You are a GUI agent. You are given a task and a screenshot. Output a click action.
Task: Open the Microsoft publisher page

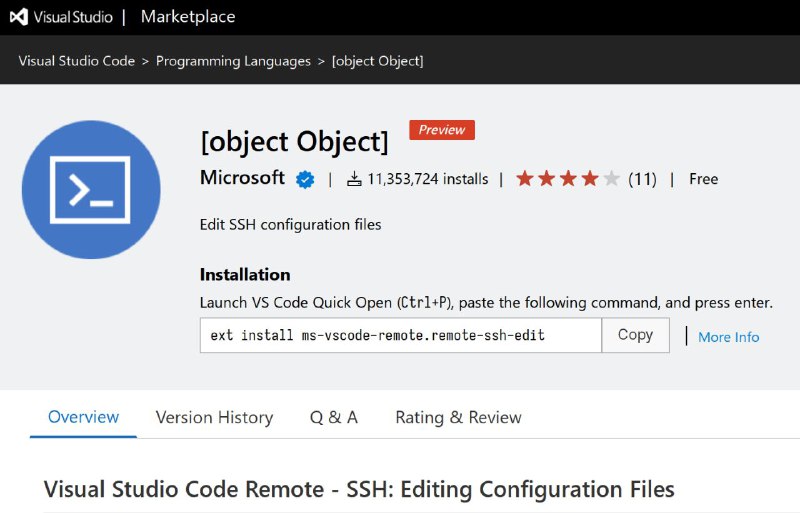coord(242,178)
